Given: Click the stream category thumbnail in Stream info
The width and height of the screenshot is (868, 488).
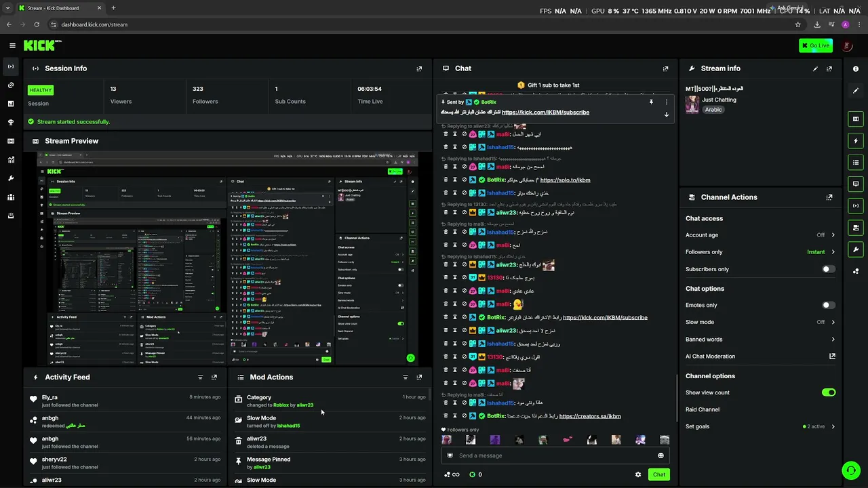Looking at the screenshot, I should 692,104.
